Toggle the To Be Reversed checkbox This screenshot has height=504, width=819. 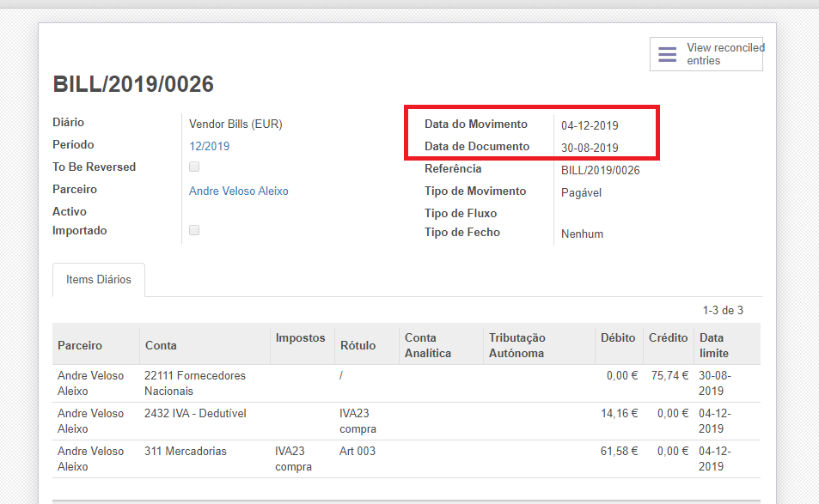194,167
